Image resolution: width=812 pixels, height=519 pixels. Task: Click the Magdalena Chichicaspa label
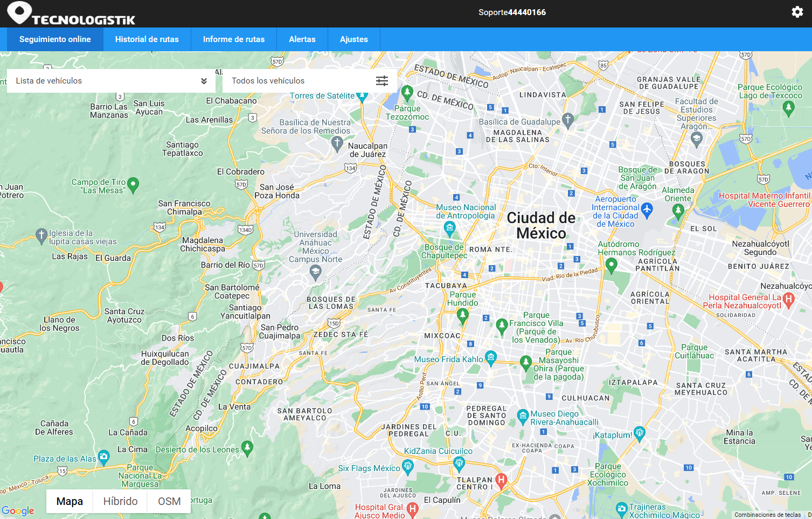point(203,244)
